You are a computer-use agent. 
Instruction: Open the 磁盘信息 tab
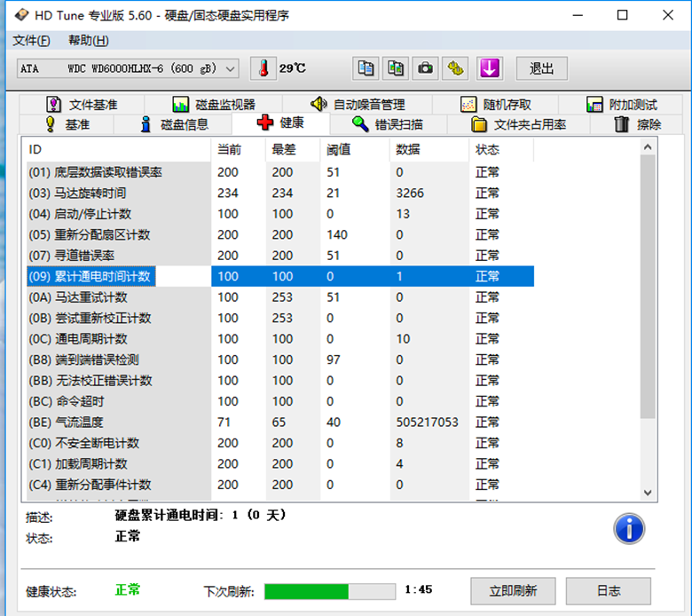click(x=173, y=124)
